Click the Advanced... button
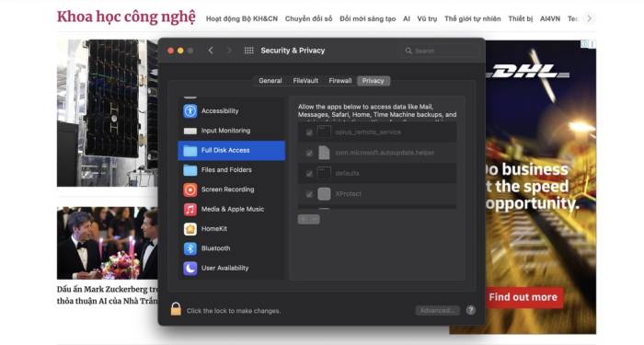644x345 pixels. tap(438, 311)
